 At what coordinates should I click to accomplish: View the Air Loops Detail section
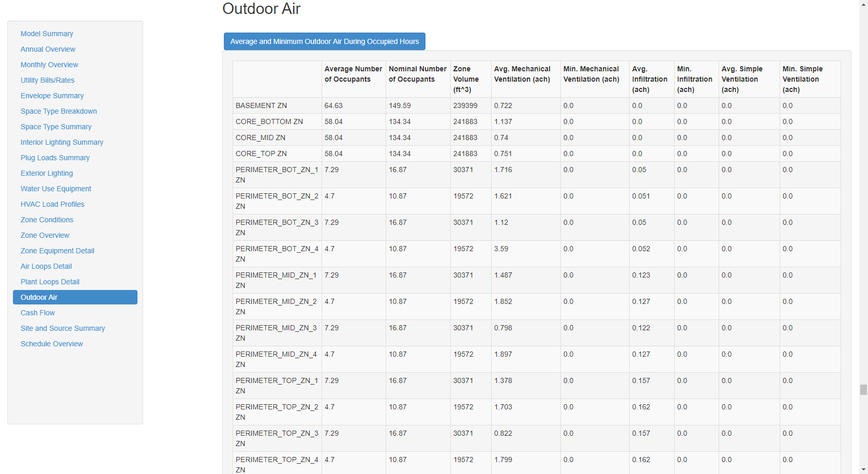(x=45, y=266)
